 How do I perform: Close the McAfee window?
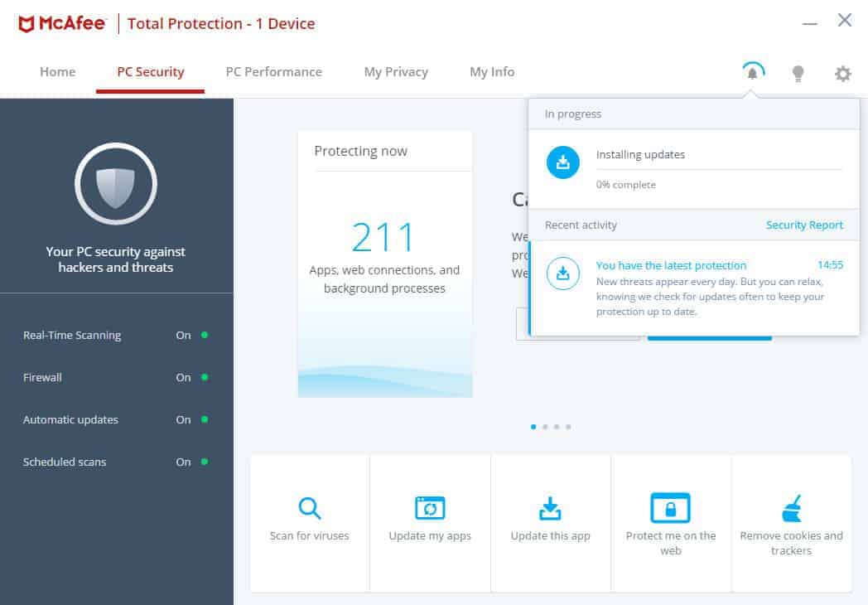[845, 21]
